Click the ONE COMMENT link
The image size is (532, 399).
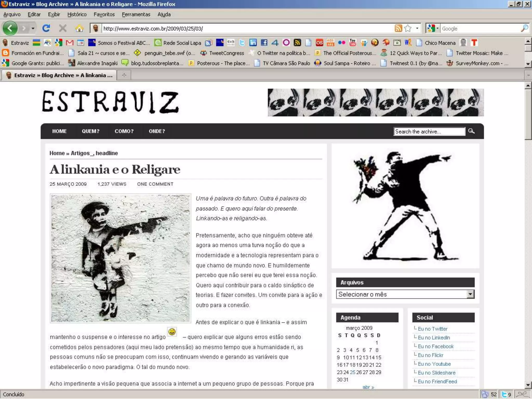[x=155, y=184]
